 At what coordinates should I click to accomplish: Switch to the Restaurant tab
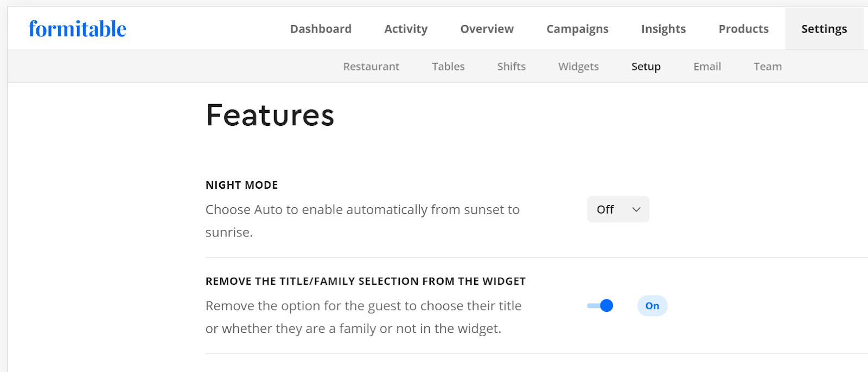pyautogui.click(x=371, y=66)
